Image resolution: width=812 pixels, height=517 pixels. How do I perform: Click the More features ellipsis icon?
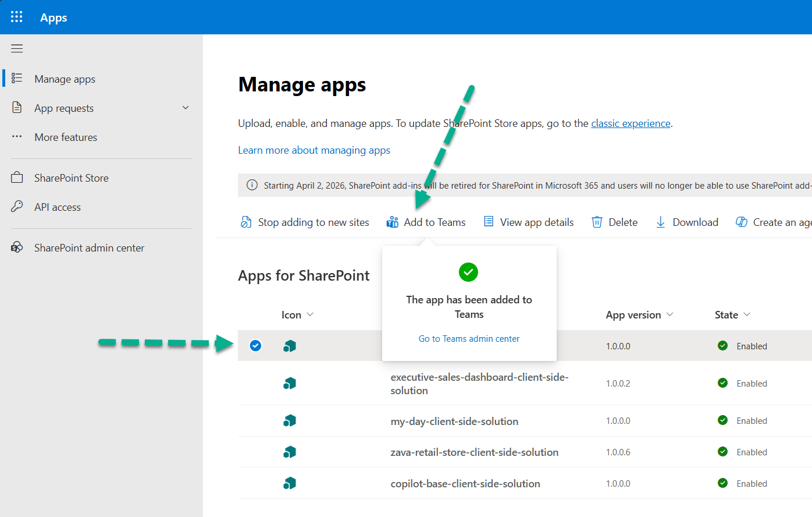(x=17, y=137)
